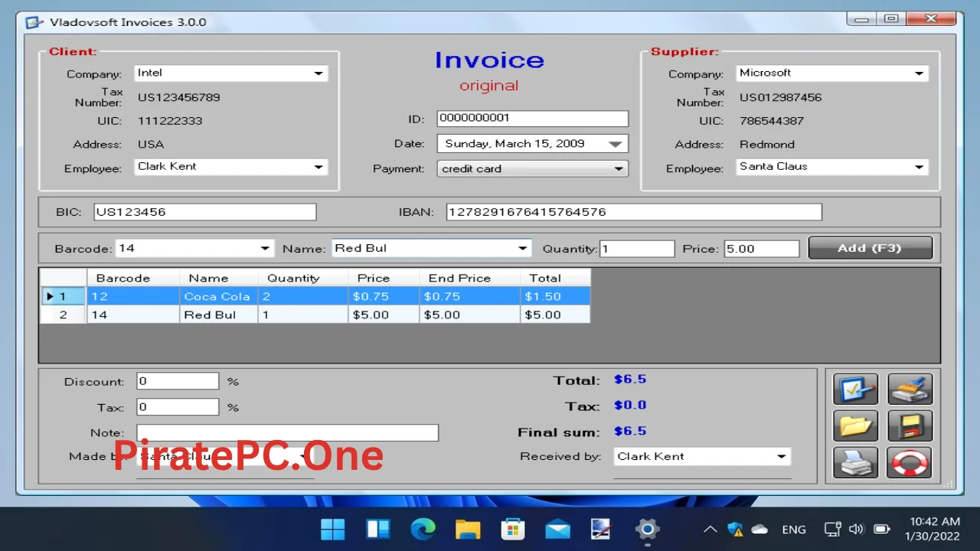Screen dimensions: 980x551
Task: Print the invoice with the printer icon
Action: coord(855,463)
